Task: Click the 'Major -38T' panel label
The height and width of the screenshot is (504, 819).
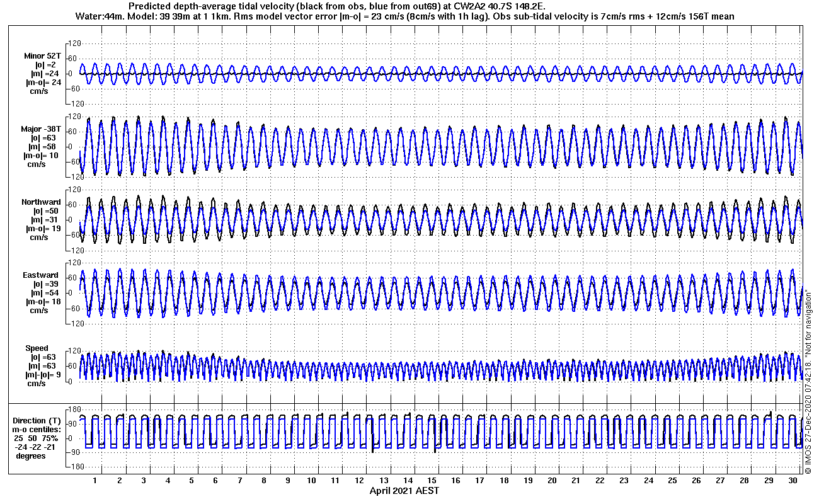Action: [x=42, y=129]
